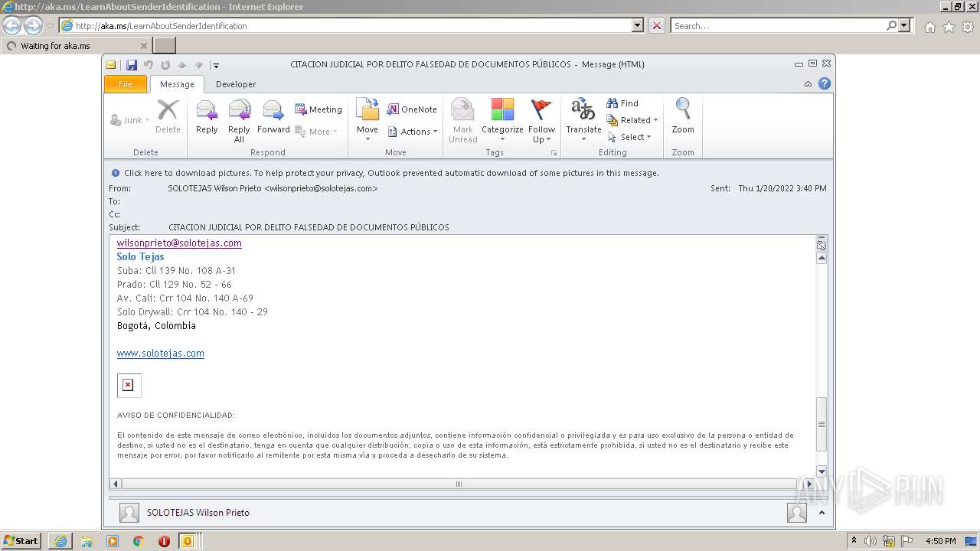The image size is (980, 551).
Task: Click the grayed-out Delete button
Action: 168,117
